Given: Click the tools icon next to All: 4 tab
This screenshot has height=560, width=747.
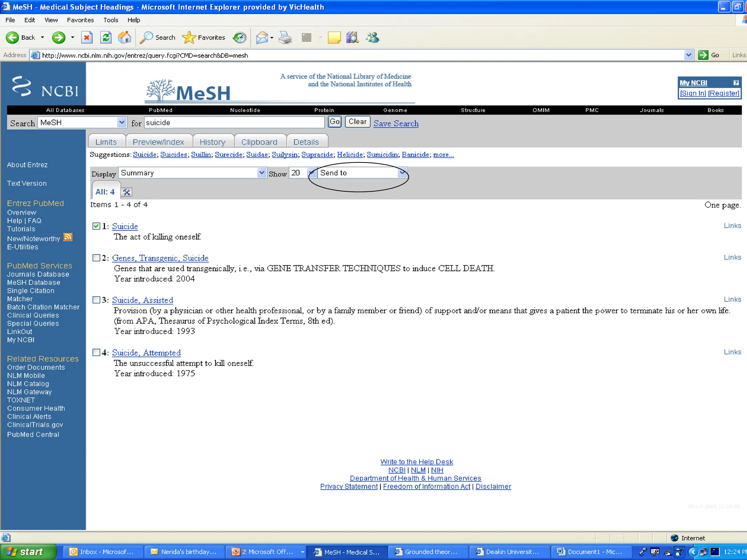Looking at the screenshot, I should [x=127, y=192].
